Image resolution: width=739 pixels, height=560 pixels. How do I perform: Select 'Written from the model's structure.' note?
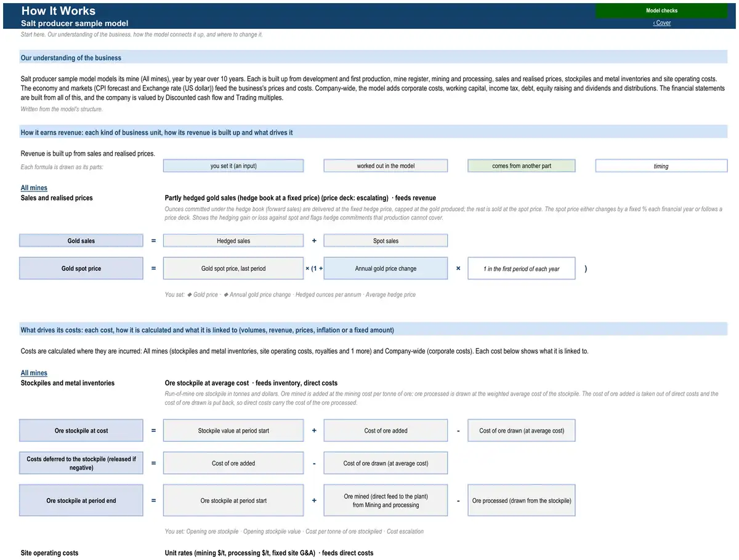[62, 109]
